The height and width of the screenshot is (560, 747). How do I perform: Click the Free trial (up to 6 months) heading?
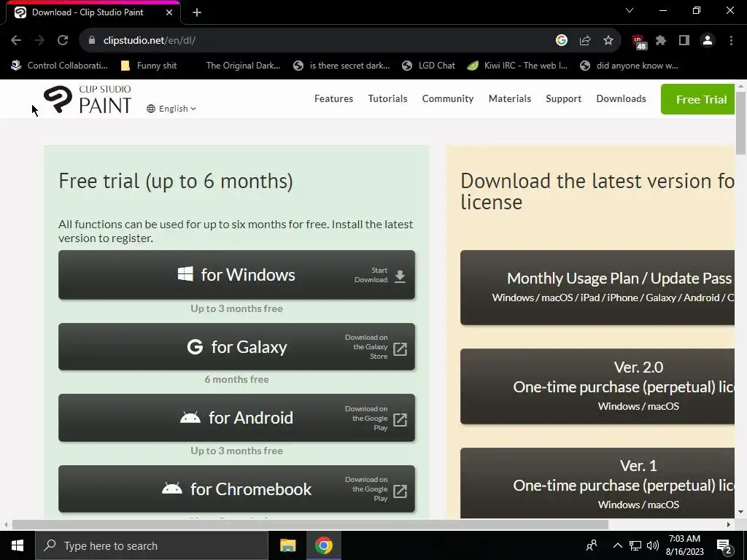pos(176,182)
